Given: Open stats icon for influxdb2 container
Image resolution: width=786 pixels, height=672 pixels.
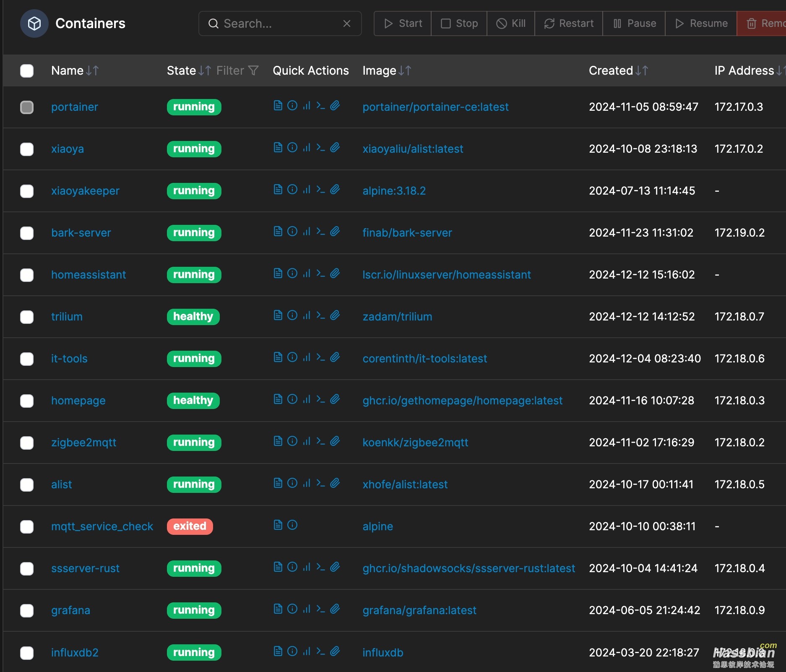Looking at the screenshot, I should pos(307,651).
